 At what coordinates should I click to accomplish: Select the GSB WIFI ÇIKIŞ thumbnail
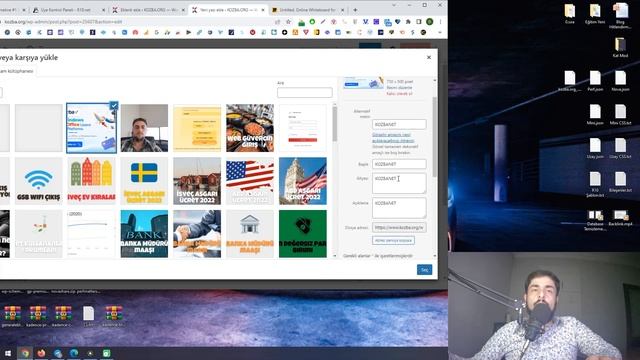(38, 181)
